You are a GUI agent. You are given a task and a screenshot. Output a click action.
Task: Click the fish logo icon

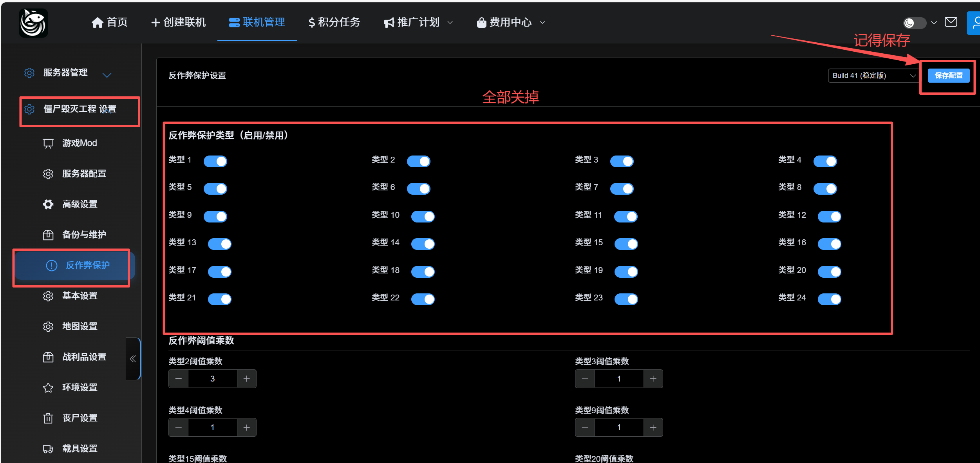point(34,23)
